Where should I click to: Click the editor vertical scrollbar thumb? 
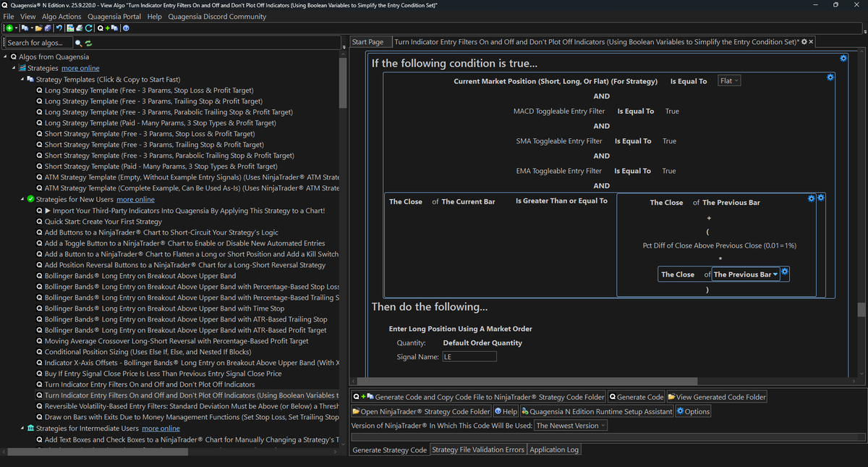click(861, 309)
